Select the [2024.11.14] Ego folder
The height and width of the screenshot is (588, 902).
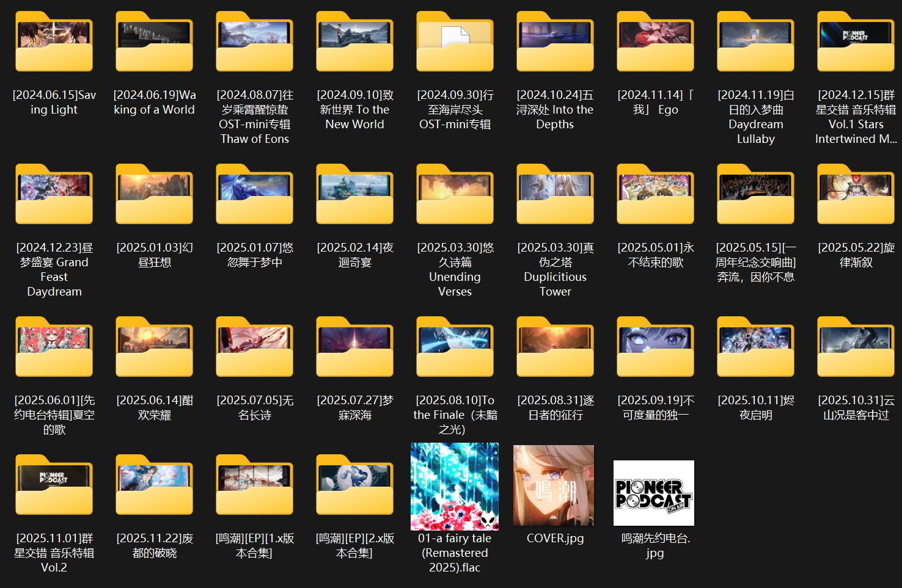click(655, 43)
